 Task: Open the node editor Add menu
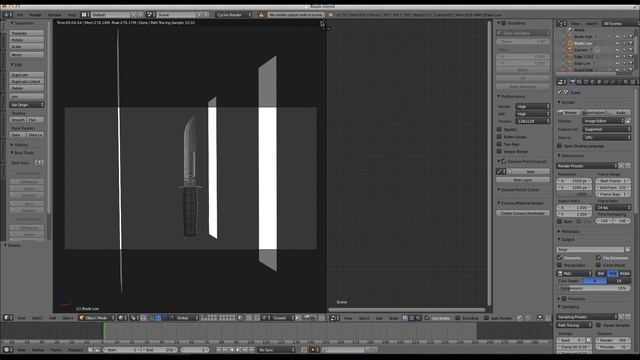click(379, 318)
